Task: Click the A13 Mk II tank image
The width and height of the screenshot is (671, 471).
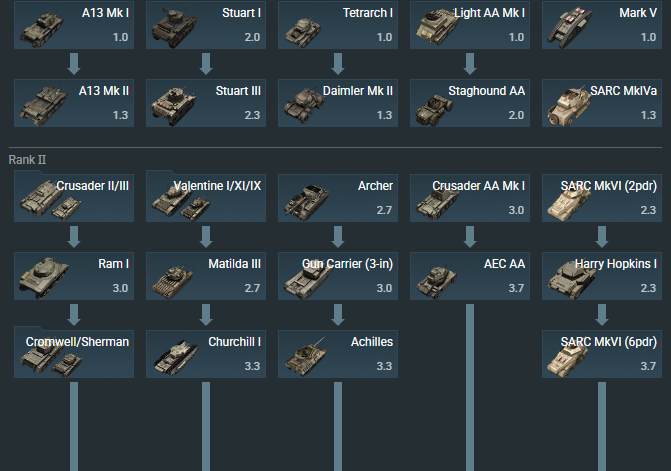Action: click(x=43, y=106)
